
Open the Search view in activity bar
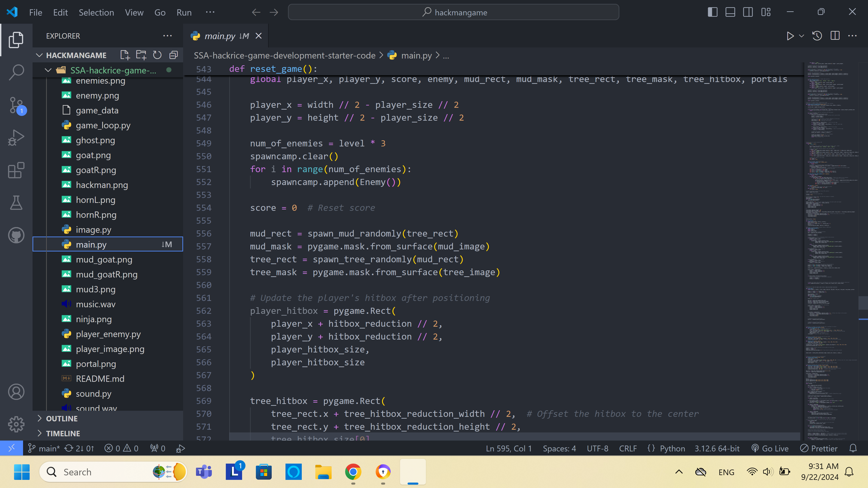(16, 72)
